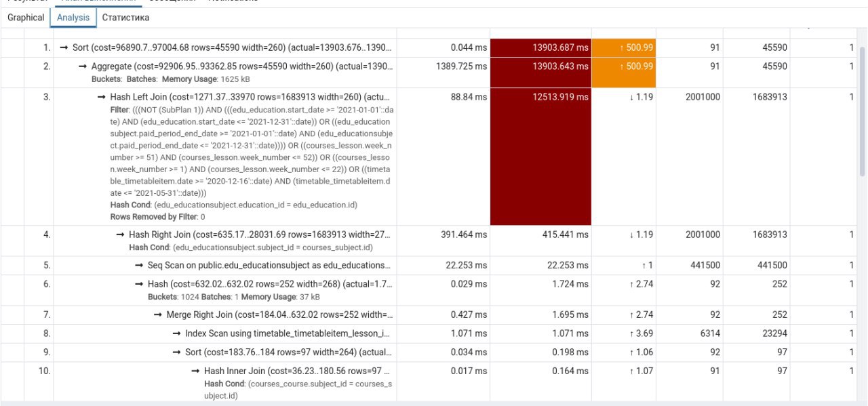Click the Sort node text in row 1
Screen dimensions: 868x406
(231, 48)
